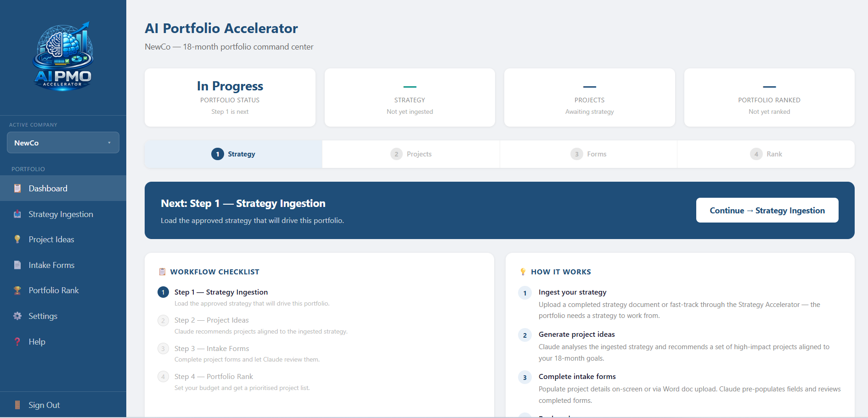
Task: Click the Sign Out icon at bottom
Action: pyautogui.click(x=17, y=405)
